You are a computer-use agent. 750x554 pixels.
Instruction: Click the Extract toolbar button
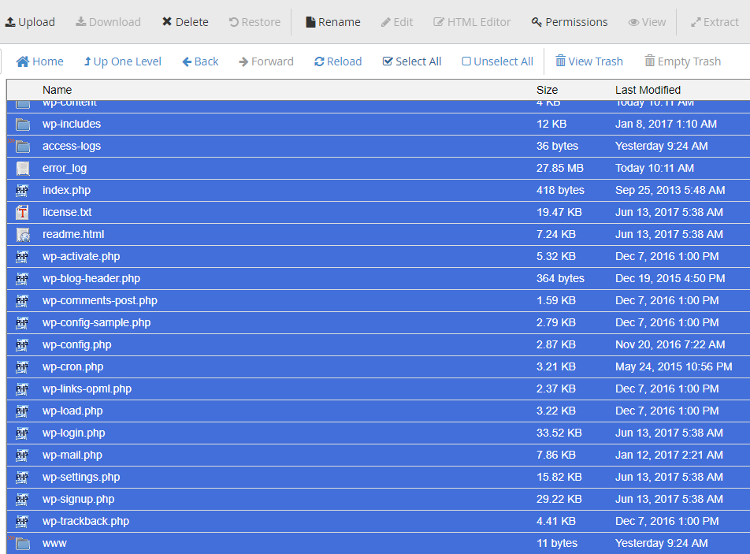(715, 22)
